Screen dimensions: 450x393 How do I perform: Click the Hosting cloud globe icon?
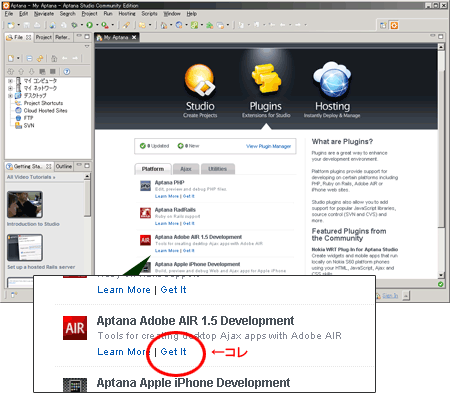[x=332, y=79]
